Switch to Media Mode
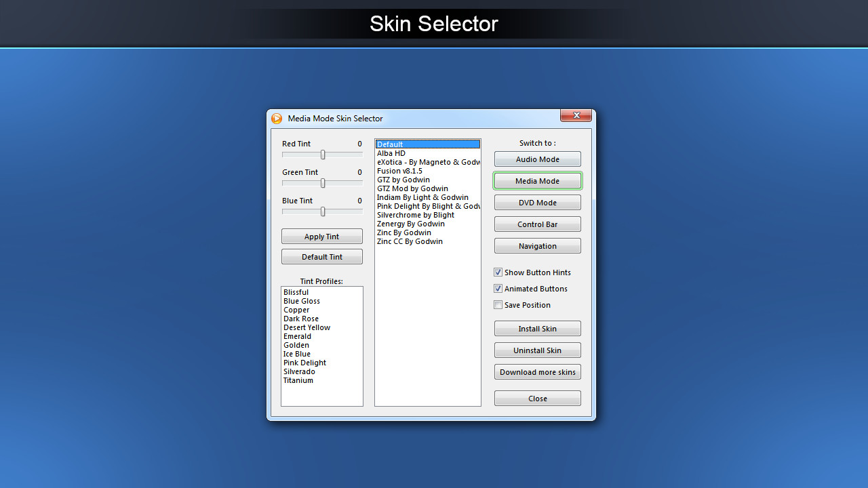868x488 pixels. coord(537,180)
